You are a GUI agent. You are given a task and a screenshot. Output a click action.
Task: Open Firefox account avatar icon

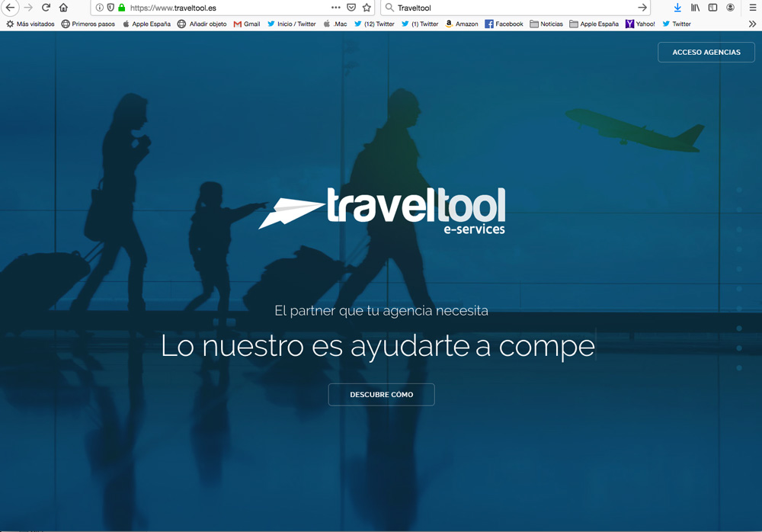731,8
